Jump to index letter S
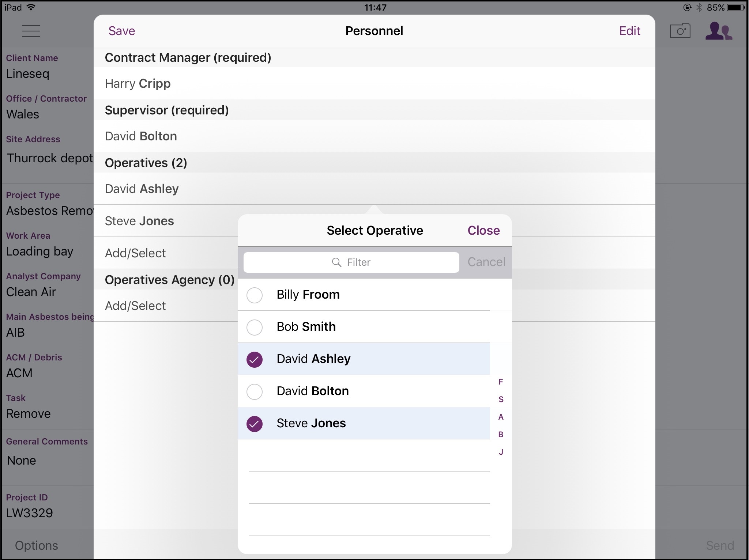Image resolution: width=749 pixels, height=560 pixels. [501, 400]
